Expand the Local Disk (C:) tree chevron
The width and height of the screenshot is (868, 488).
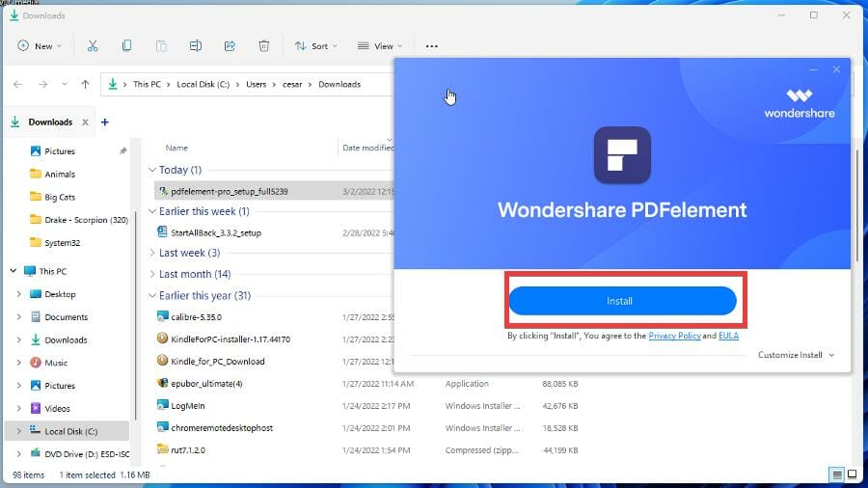coord(19,431)
